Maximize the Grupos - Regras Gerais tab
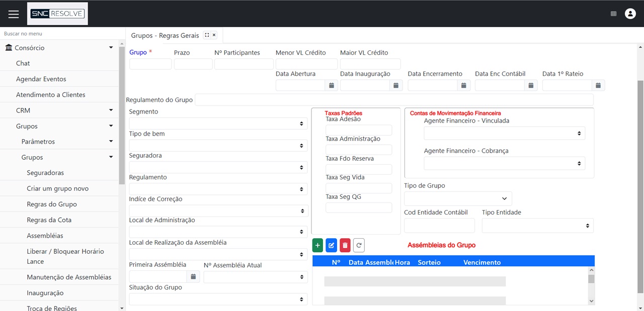The height and width of the screenshot is (311, 644). 207,35
